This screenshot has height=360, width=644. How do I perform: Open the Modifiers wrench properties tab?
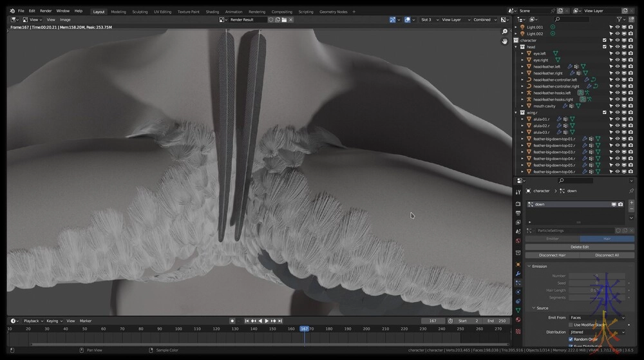518,273
